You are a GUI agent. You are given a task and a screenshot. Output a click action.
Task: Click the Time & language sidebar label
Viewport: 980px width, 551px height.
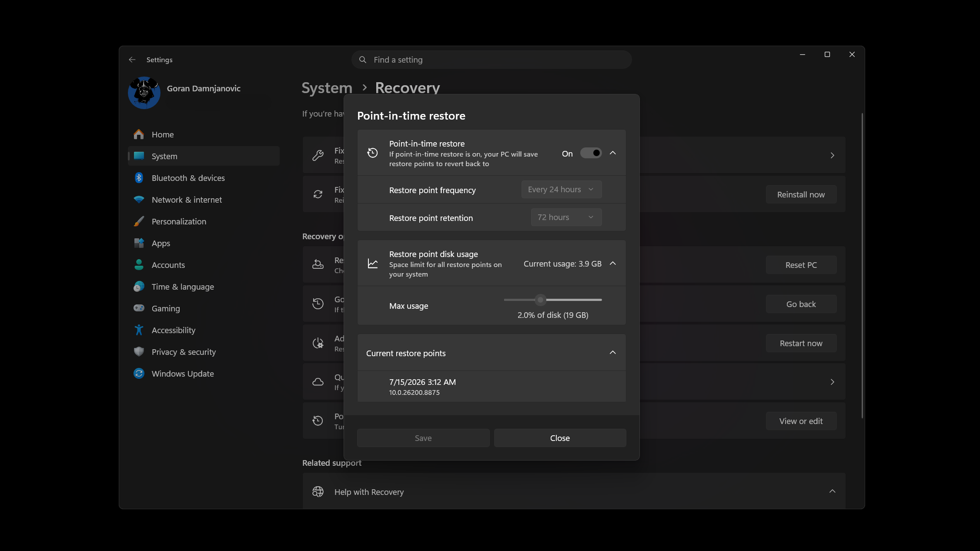tap(183, 287)
